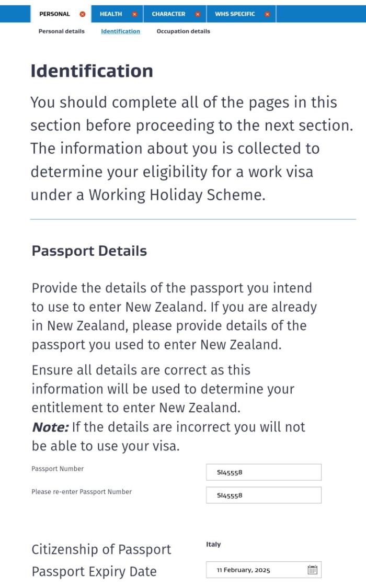The height and width of the screenshot is (588, 366).
Task: Click the 'Please re-enter Passport Number' label
Action: (82, 492)
